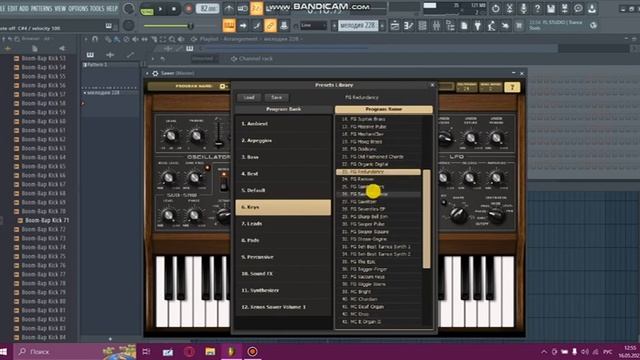Open the mixer view icon
This screenshot has width=640, height=360.
click(x=436, y=26)
